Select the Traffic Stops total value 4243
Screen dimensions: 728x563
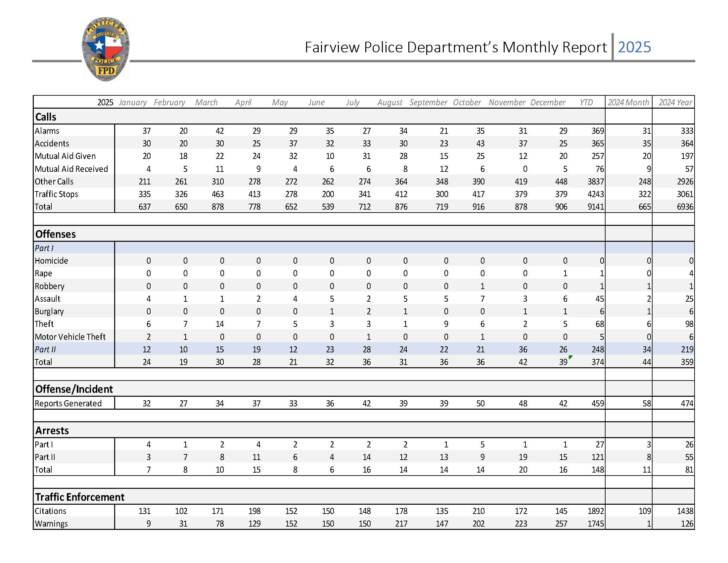pyautogui.click(x=596, y=194)
